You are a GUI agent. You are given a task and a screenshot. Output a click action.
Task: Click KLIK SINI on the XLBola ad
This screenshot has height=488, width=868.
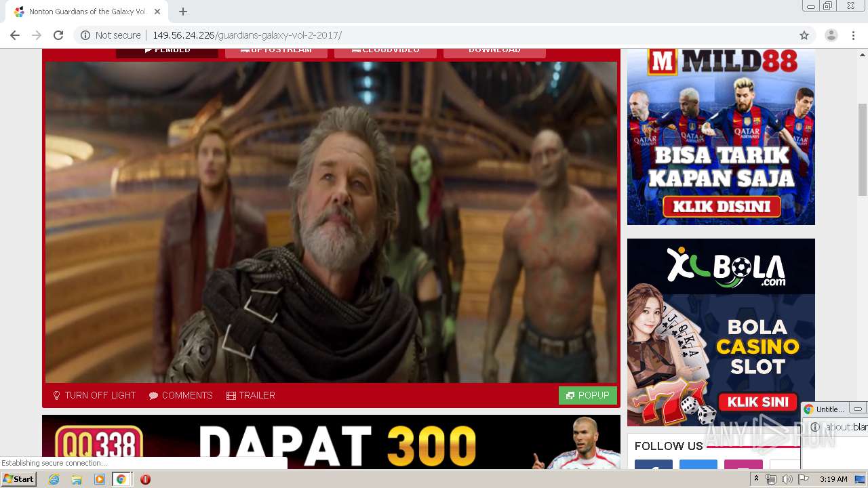[757, 402]
